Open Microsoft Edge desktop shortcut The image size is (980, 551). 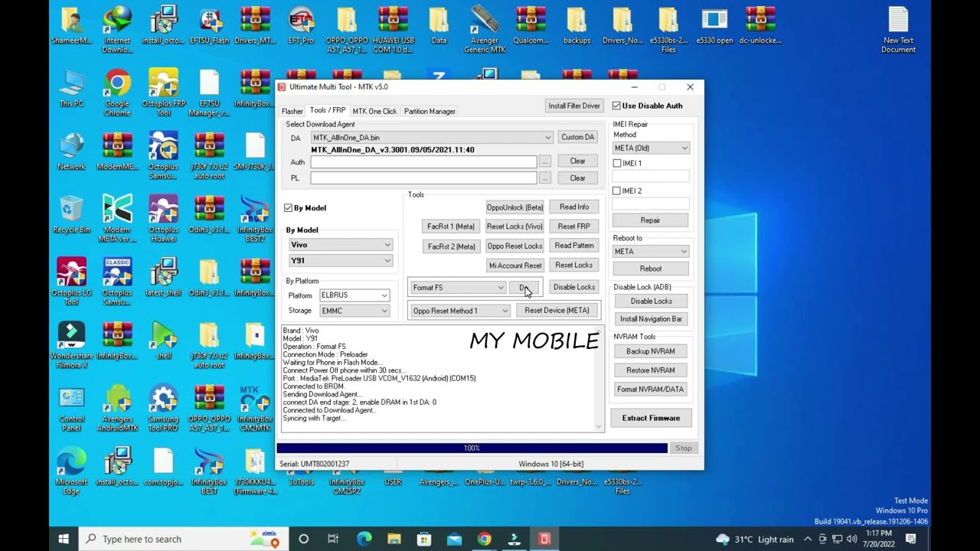click(x=71, y=471)
